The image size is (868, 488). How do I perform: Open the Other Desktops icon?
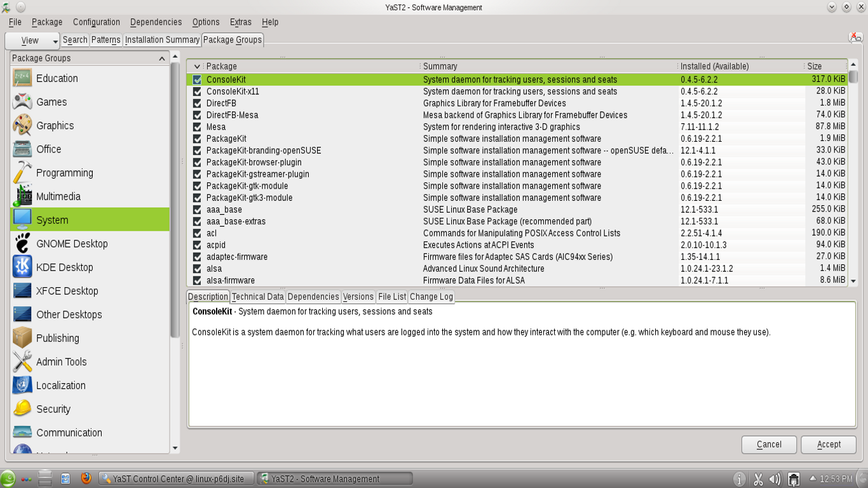(22, 314)
